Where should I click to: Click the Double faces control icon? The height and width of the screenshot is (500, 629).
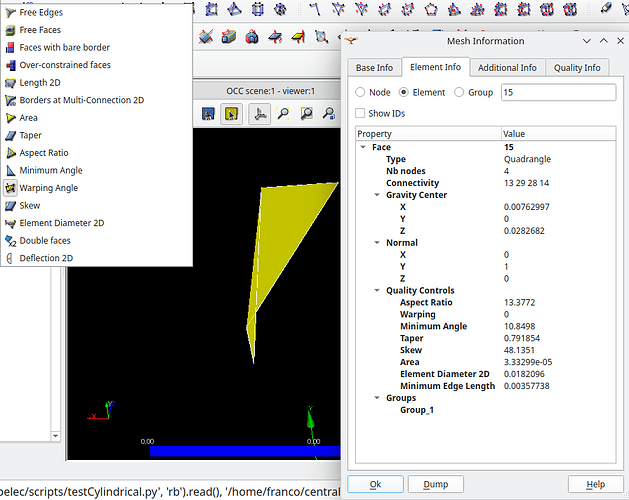(x=10, y=241)
